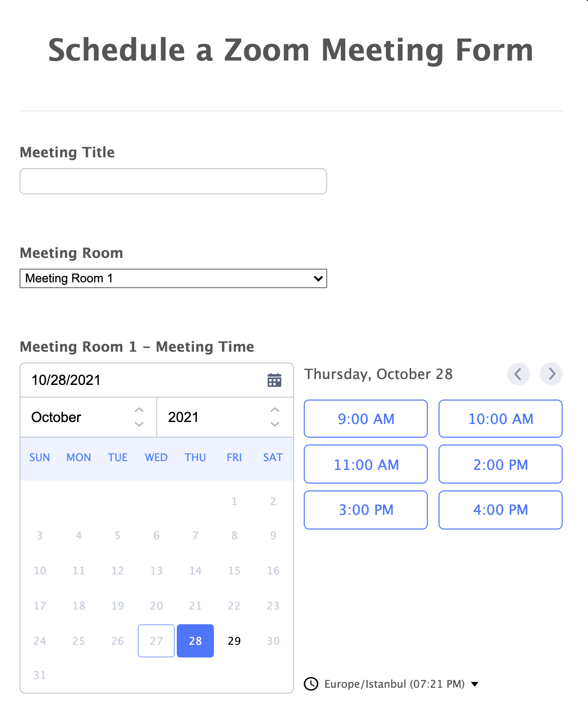Open the Meeting Room dropdown
The width and height of the screenshot is (588, 720).
tap(173, 278)
